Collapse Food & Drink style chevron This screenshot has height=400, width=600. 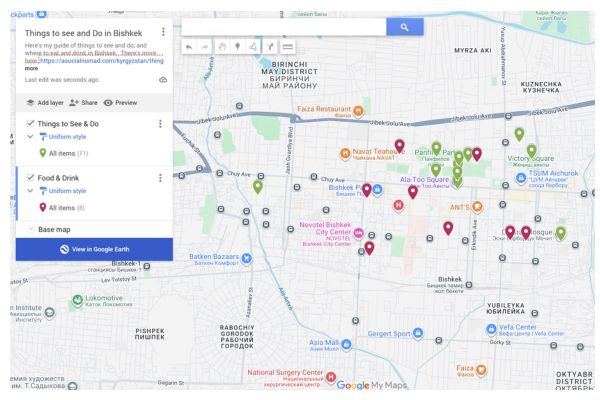point(30,191)
